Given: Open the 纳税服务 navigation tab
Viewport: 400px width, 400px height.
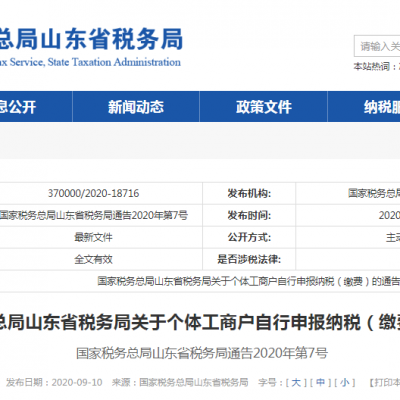Looking at the screenshot, I should point(364,107).
